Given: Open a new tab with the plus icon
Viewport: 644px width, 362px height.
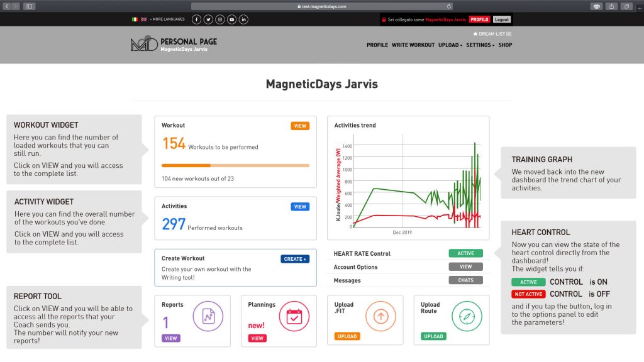Looking at the screenshot, I should point(640,8).
